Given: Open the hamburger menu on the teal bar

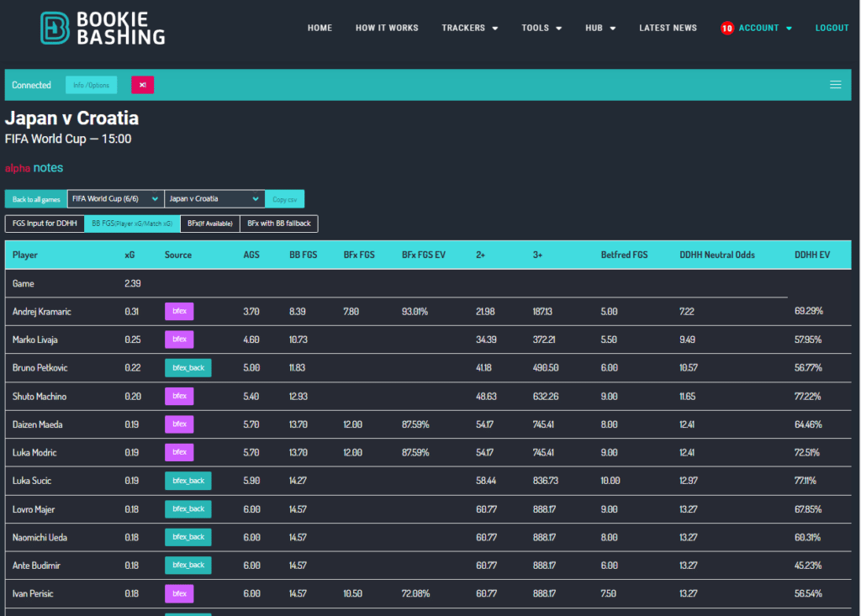Looking at the screenshot, I should click(835, 84).
